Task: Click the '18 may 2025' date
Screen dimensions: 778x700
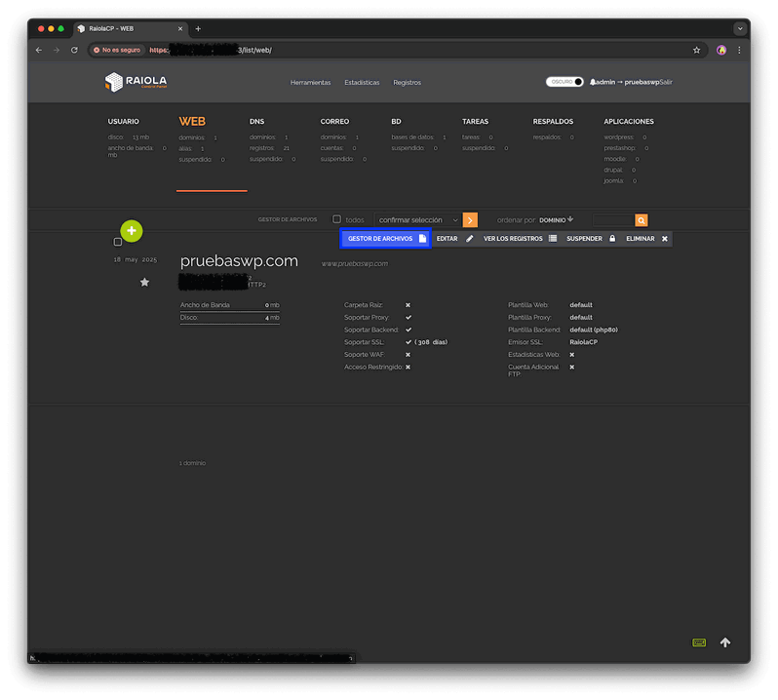Action: 135,259
